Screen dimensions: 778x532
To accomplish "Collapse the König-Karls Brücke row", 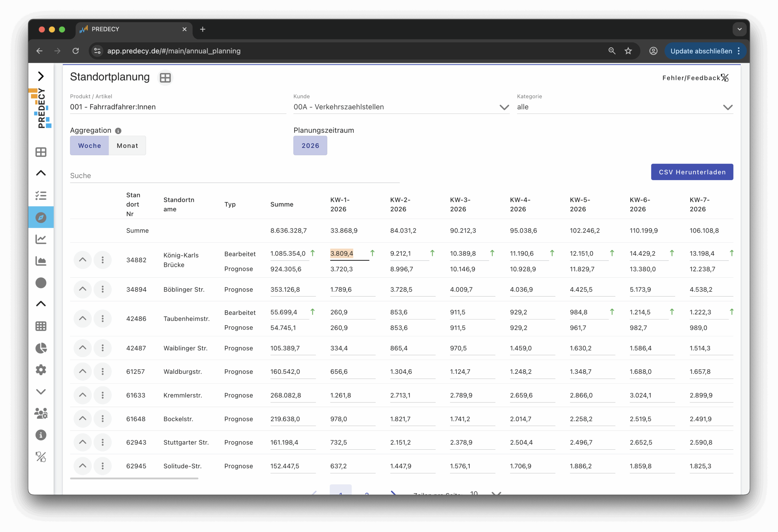I will [82, 260].
